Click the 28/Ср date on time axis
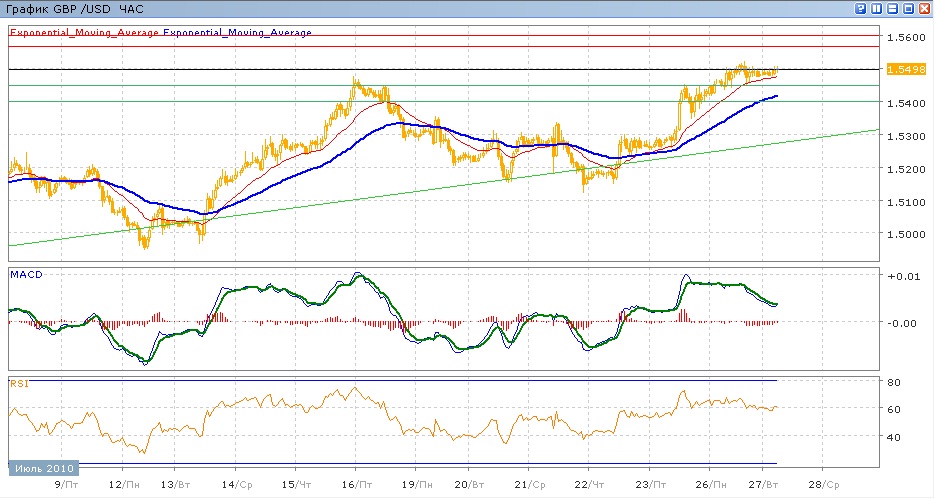935x499 pixels. click(x=823, y=483)
